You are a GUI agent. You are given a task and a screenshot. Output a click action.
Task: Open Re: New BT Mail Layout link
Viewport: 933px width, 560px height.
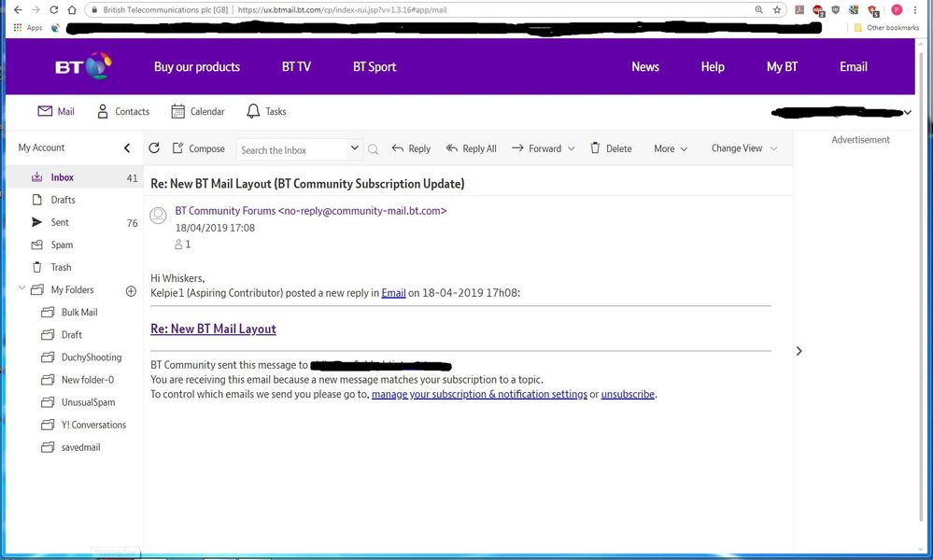tap(213, 329)
